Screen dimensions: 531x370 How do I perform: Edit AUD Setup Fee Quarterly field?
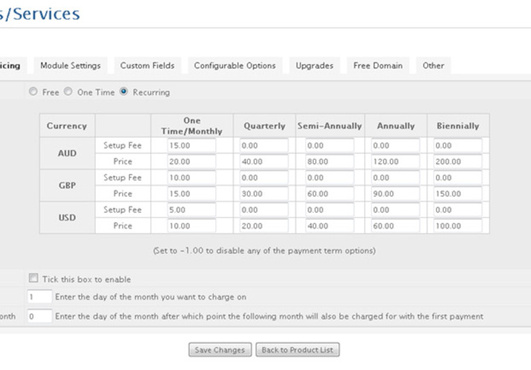point(264,146)
